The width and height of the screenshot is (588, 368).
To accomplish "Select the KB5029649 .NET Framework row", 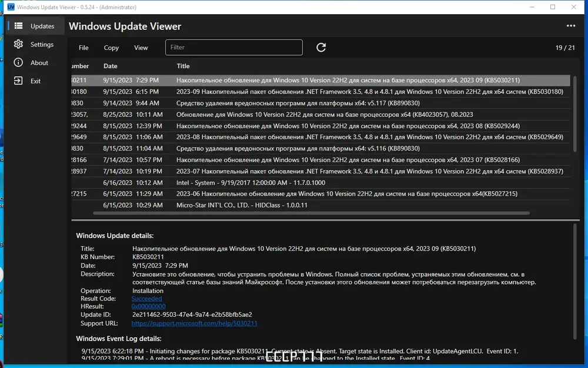I will tap(320, 137).
